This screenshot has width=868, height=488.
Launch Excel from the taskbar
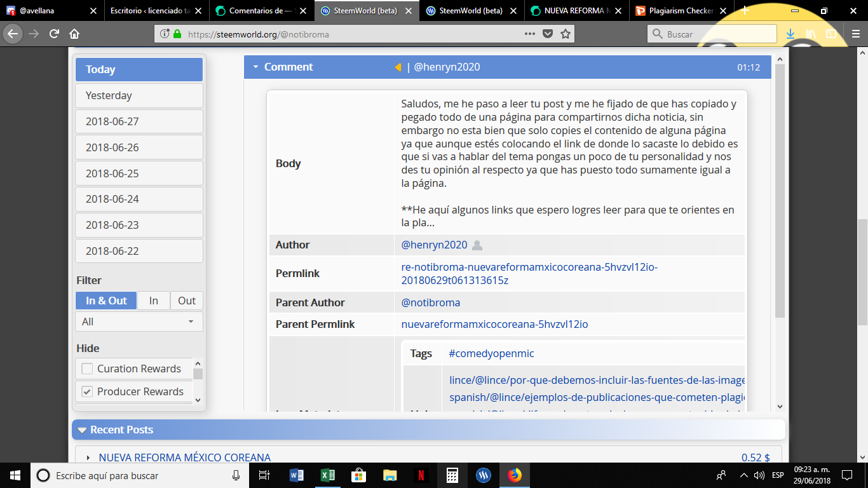point(328,475)
